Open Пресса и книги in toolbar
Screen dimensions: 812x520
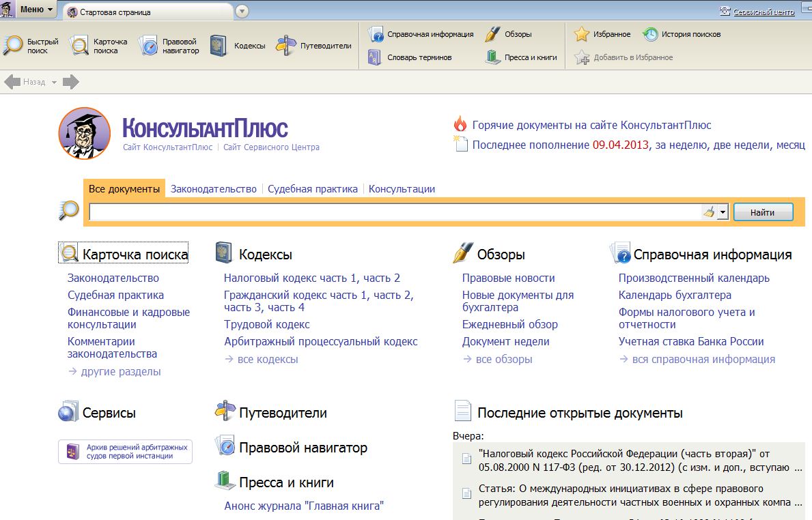(x=521, y=57)
